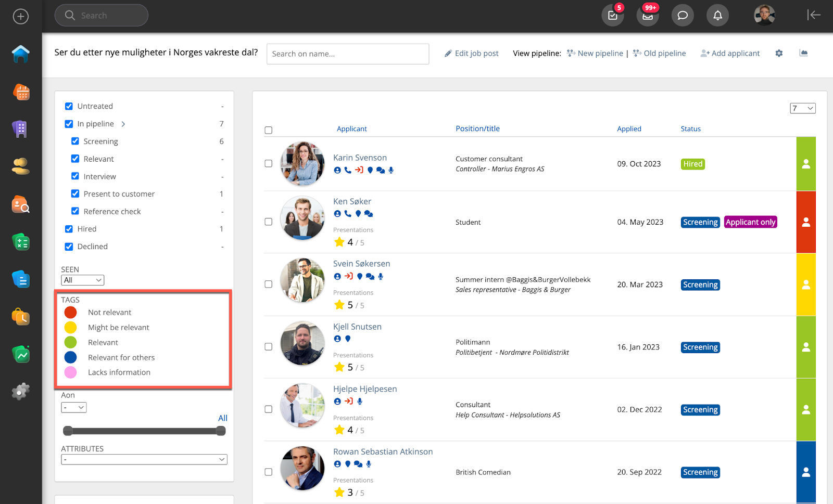This screenshot has height=504, width=833.
Task: Sort by the Applied column header
Action: (x=629, y=129)
